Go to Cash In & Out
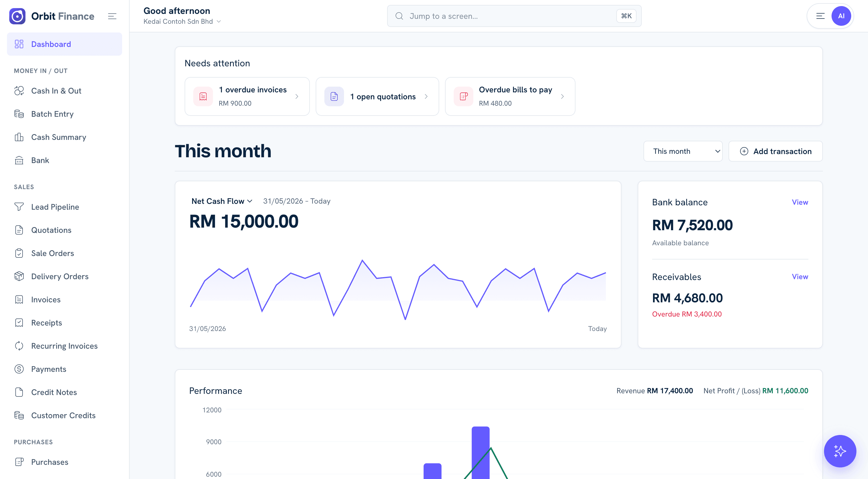This screenshot has height=479, width=868. point(64,91)
